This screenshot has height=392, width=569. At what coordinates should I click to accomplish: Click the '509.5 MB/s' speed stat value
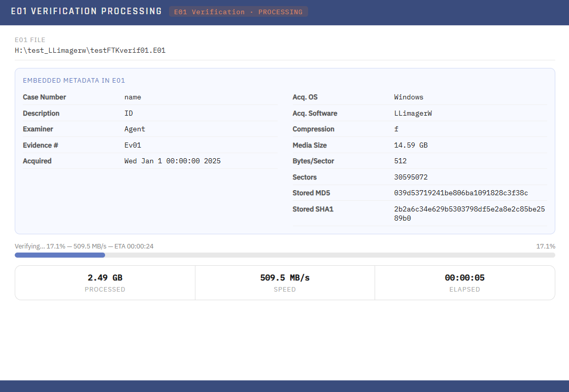coord(285,278)
